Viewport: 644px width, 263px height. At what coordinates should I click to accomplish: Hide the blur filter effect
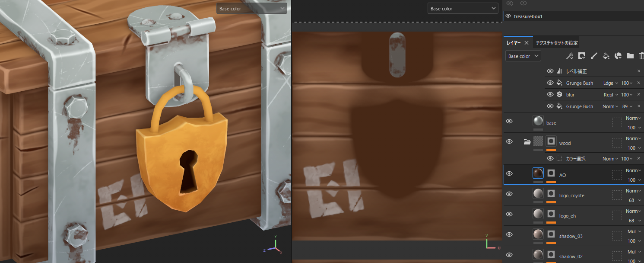click(550, 95)
